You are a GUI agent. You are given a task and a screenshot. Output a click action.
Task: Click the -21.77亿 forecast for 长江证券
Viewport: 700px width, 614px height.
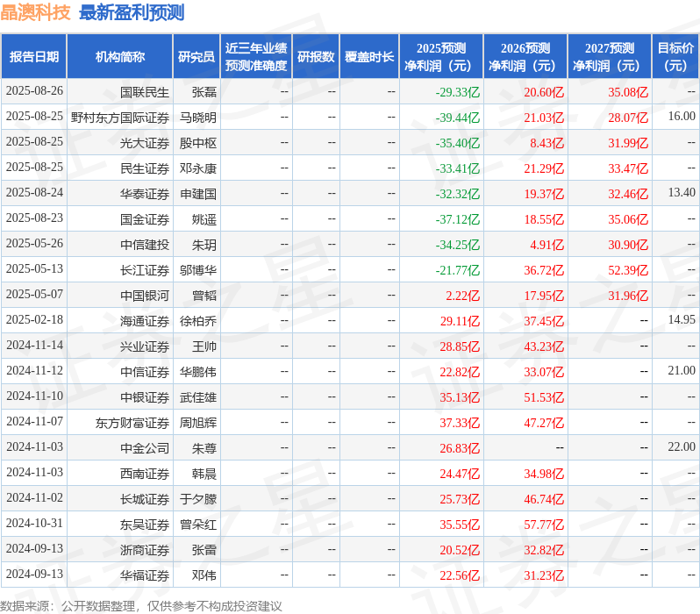458,270
